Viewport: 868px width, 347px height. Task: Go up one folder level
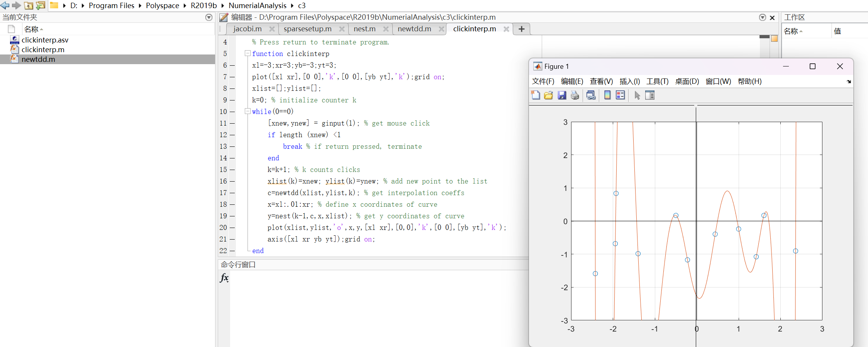click(29, 5)
